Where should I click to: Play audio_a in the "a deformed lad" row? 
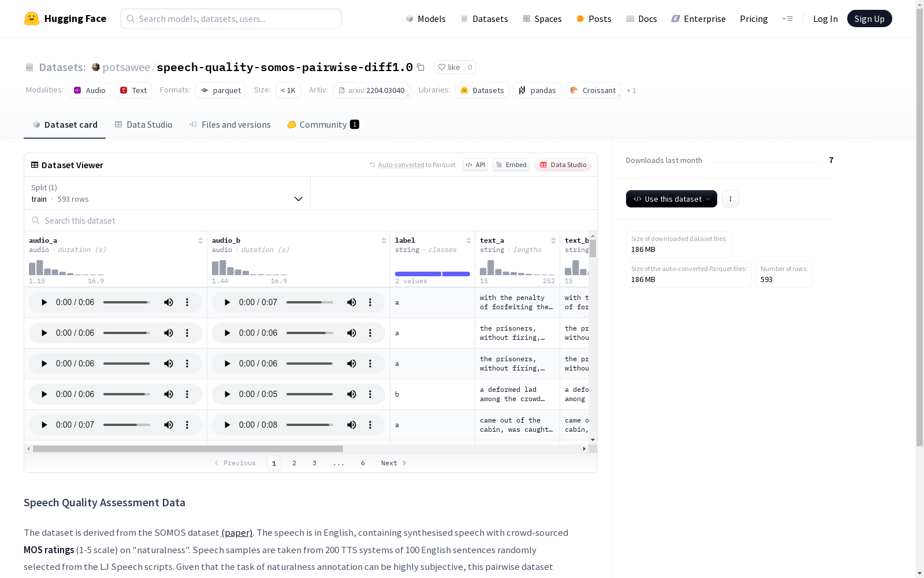[44, 394]
